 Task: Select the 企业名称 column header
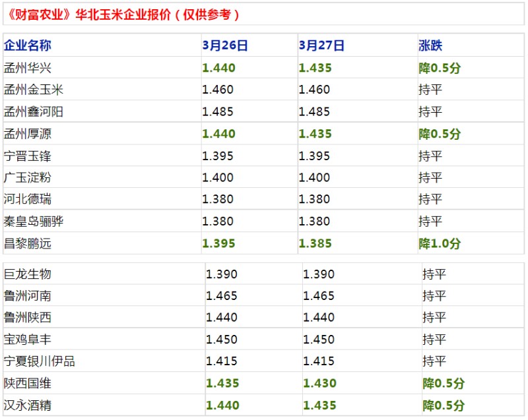coord(27,45)
